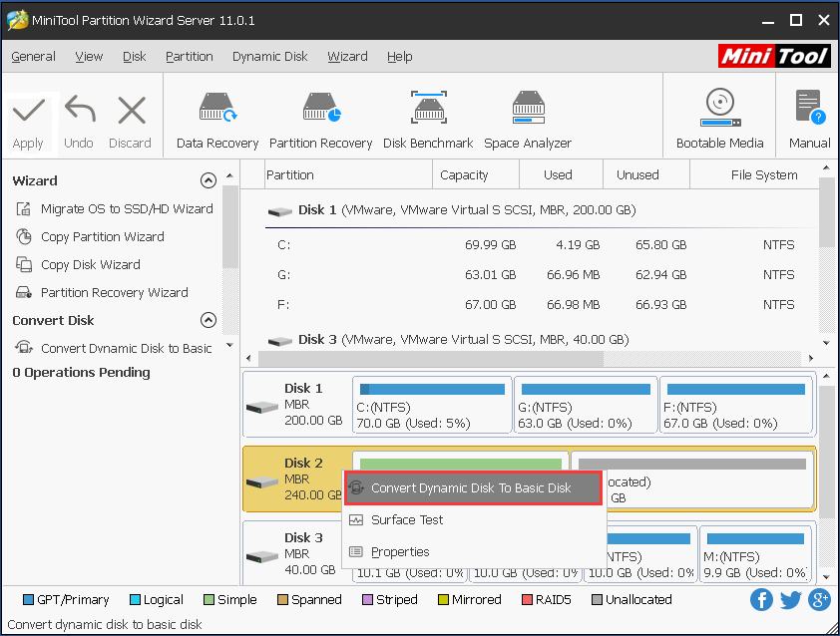
Task: Click the disk map scroll-down arrow
Action: 826,577
